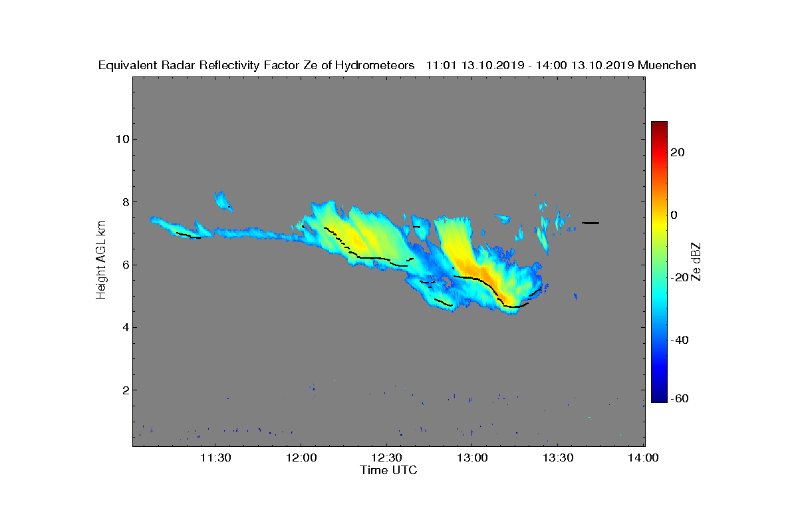Click the dark red top of the colorbar
This screenshot has width=798, height=532.
[659, 126]
